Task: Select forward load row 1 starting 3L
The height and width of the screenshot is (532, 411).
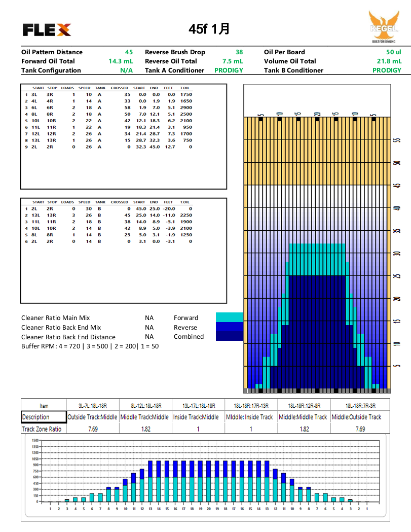Action: 108,94
